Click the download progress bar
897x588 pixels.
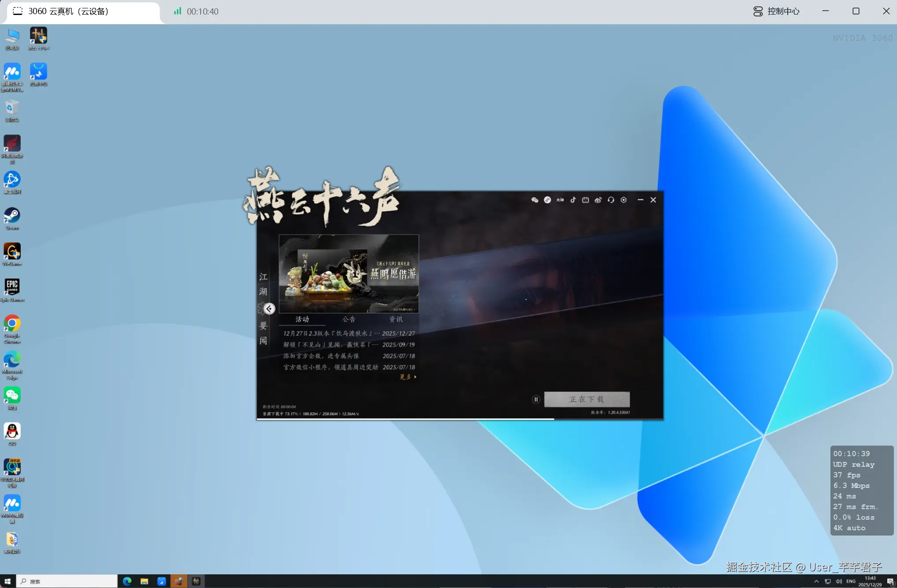point(460,419)
